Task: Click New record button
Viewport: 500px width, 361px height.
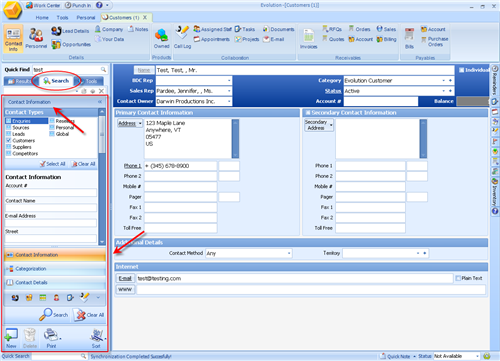Action: tap(11, 338)
